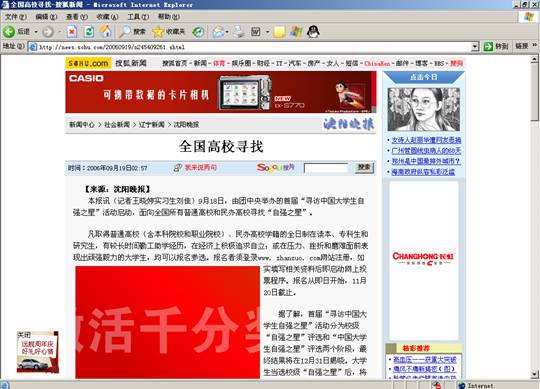Open the Mail envelope toolbar icon
The image size is (540, 389).
pyautogui.click(x=218, y=32)
